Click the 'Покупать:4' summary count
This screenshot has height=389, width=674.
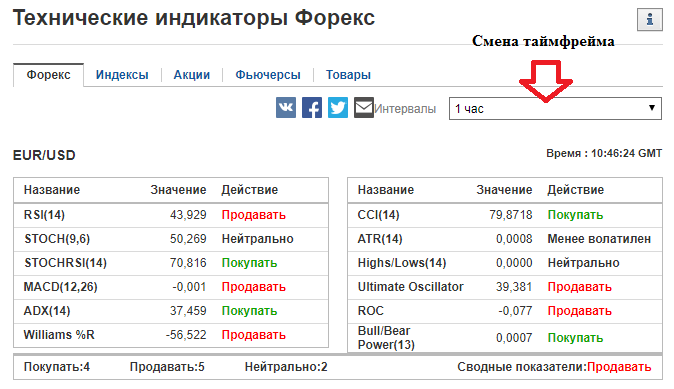(57, 367)
